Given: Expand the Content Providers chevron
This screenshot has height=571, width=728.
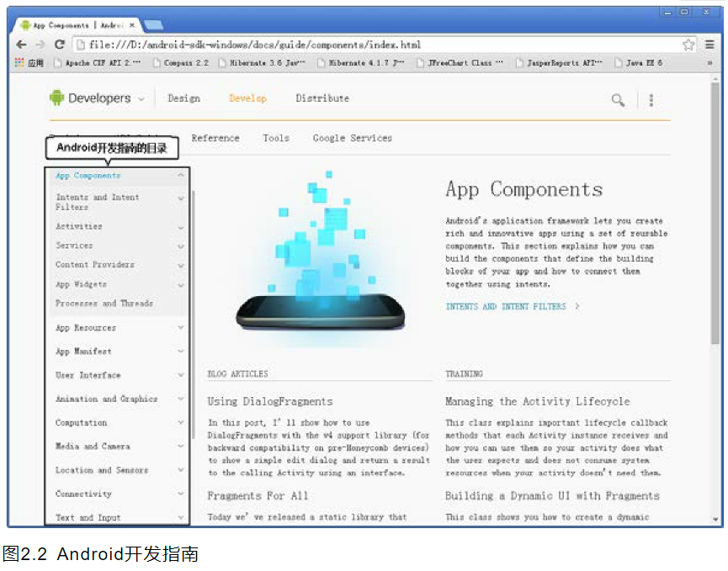Looking at the screenshot, I should coord(181,266).
